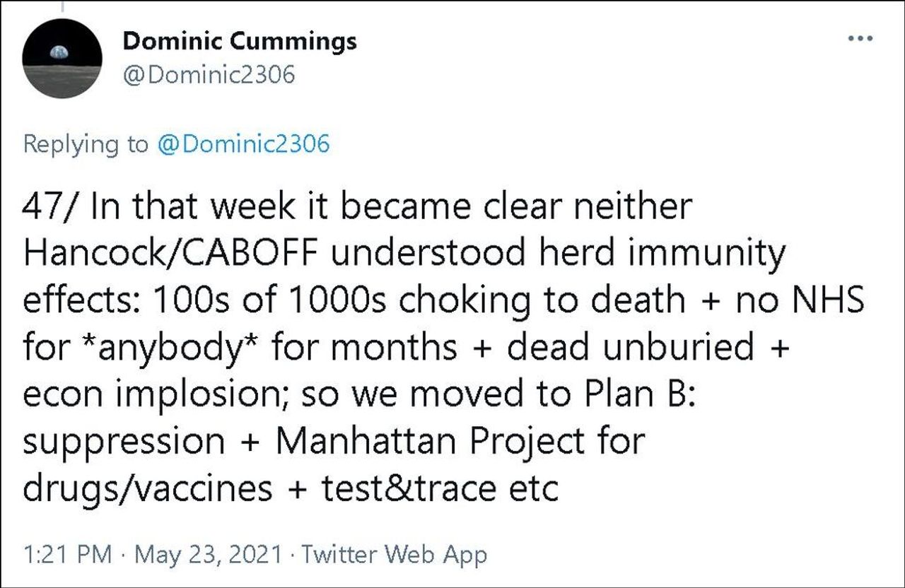Open the Dominic Cummings display name link
This screenshot has width=905, height=588.
pyautogui.click(x=240, y=42)
